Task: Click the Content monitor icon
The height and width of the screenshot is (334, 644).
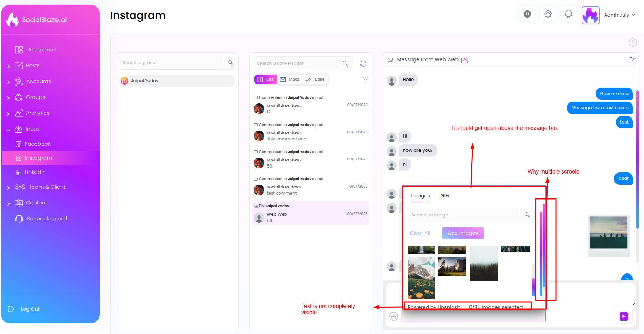Action: coord(19,203)
